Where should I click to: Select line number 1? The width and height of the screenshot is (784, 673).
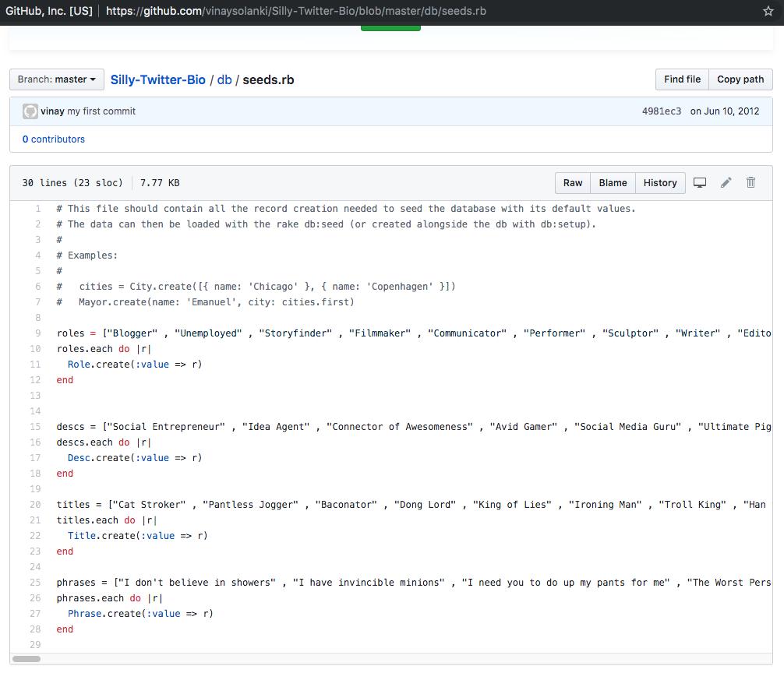tap(38, 209)
